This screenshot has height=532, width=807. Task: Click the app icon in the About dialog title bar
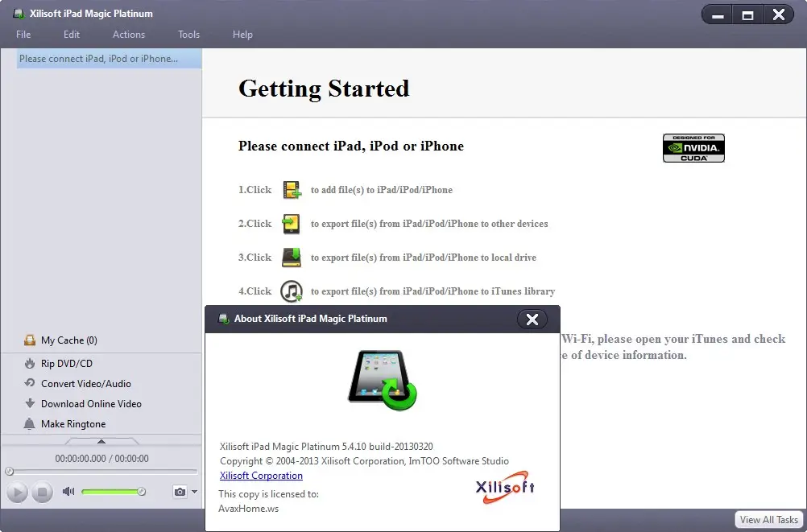pos(223,319)
